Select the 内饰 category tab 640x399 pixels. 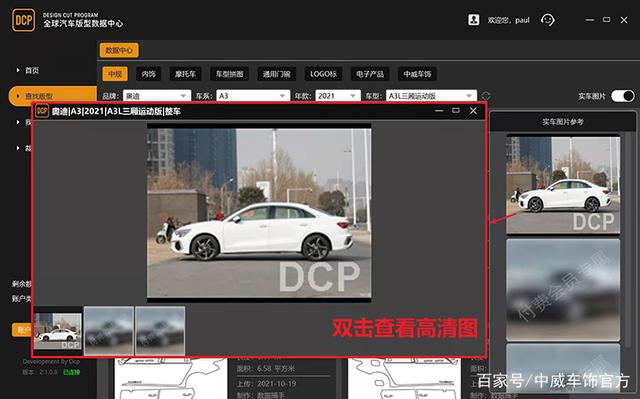[148, 74]
